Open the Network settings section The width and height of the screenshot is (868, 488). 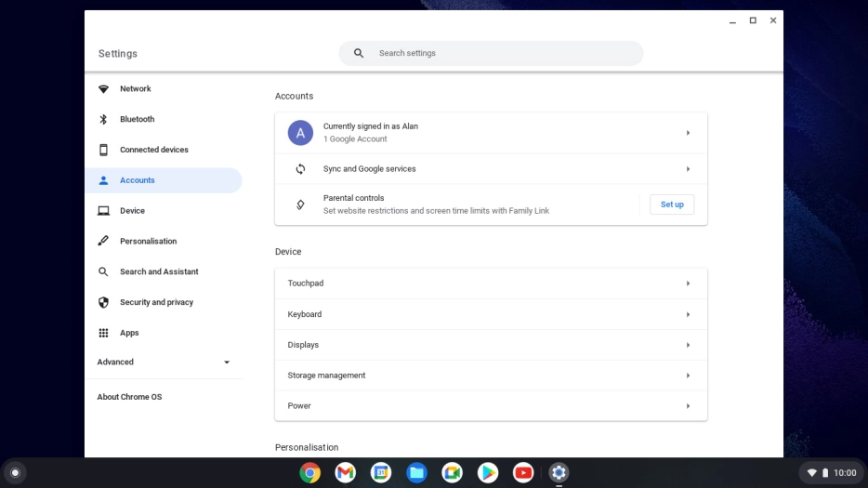pyautogui.click(x=164, y=88)
